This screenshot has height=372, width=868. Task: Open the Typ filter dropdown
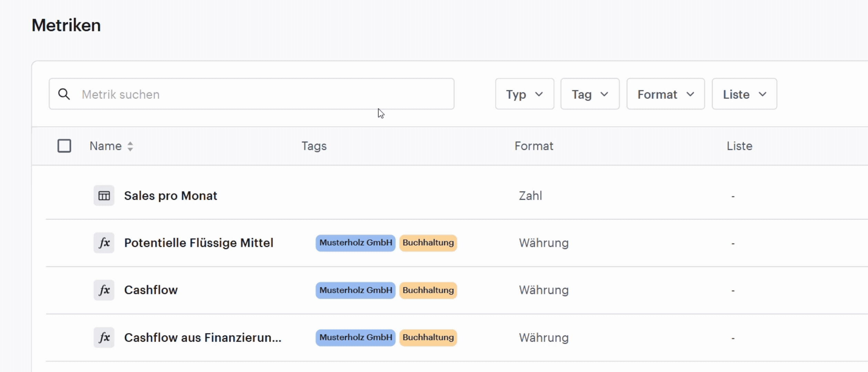pyautogui.click(x=525, y=94)
